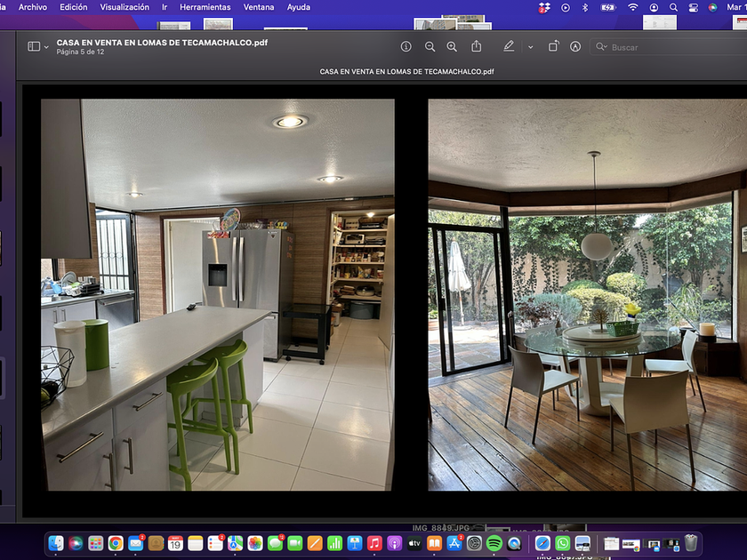Click the Siri icon in menu bar
The height and width of the screenshot is (560, 747).
[x=712, y=7]
